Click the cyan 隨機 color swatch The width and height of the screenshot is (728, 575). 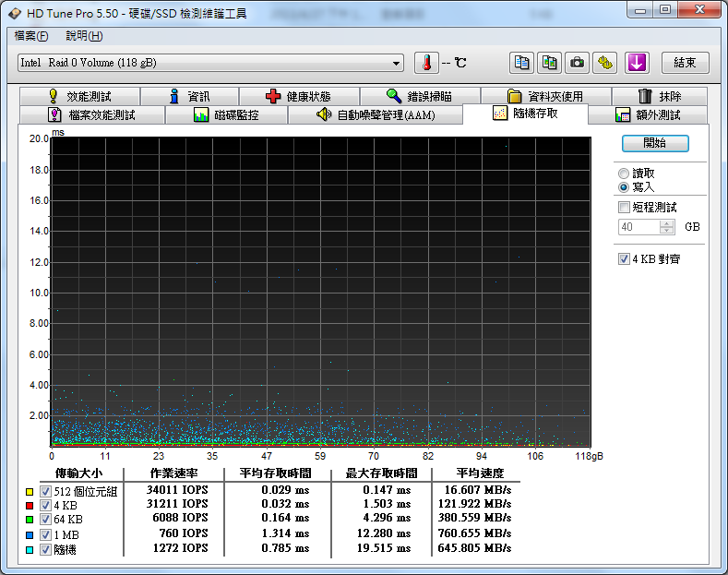(x=30, y=550)
